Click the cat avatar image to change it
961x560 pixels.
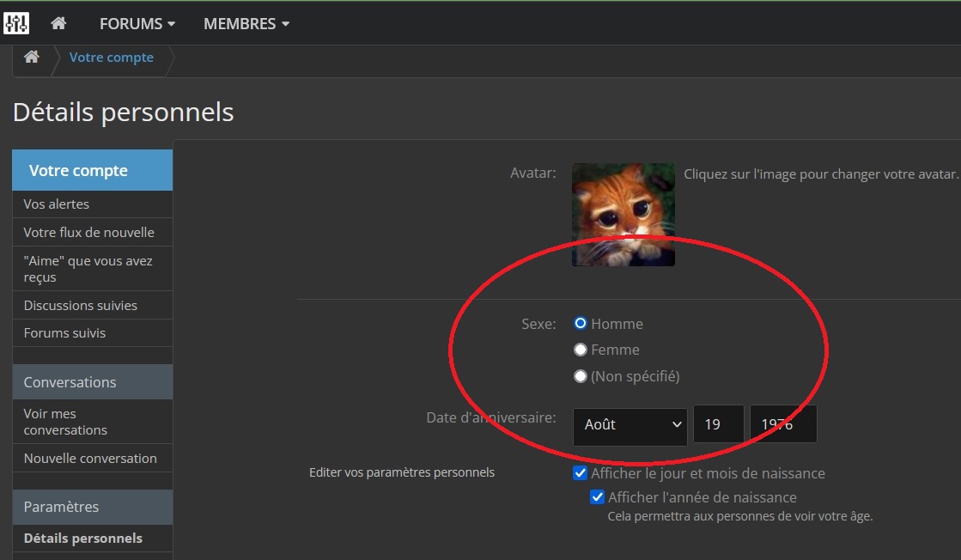(623, 215)
